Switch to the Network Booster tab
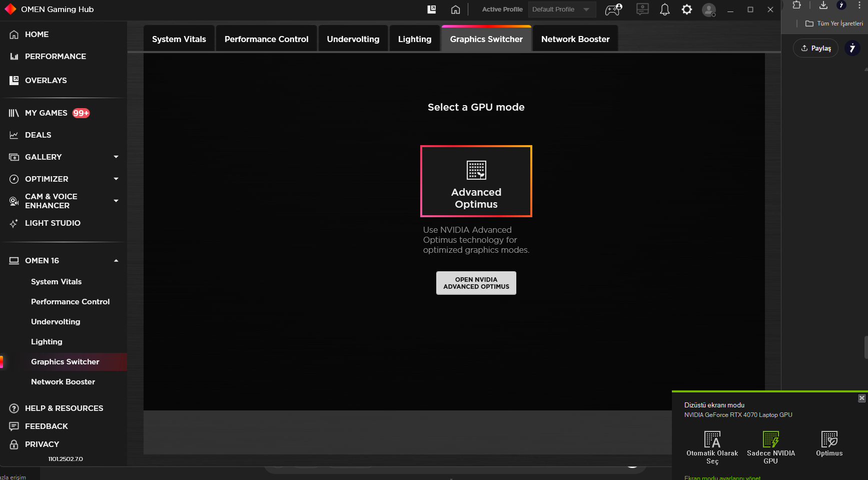Screen dimensions: 868x480 [575, 39]
